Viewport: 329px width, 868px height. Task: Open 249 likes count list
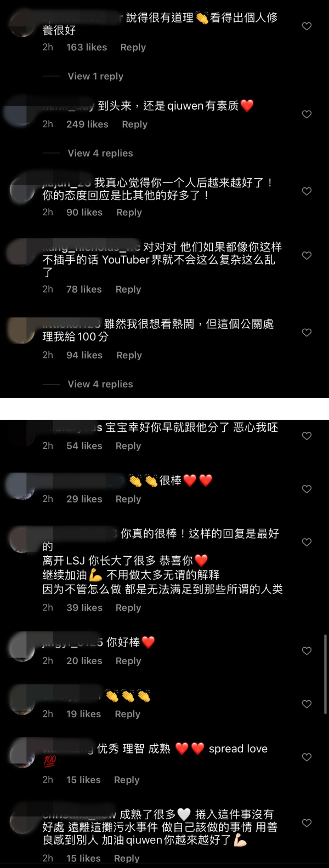87,124
